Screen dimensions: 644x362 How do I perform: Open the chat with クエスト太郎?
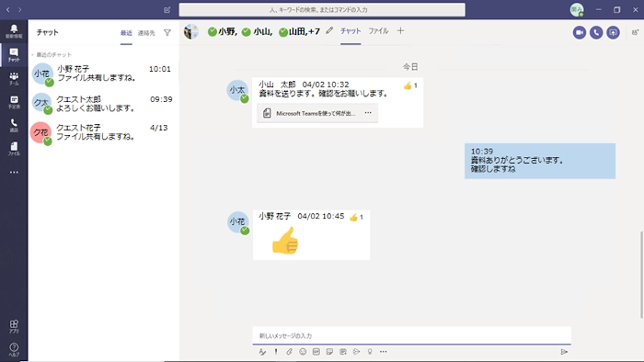(x=103, y=104)
